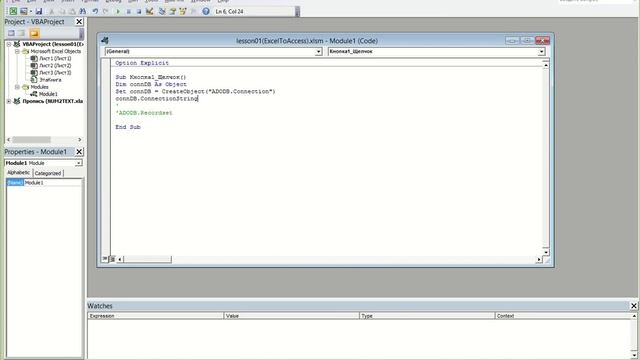Click the code window horizontal scrollbar thumb
This screenshot has width=640, height=360.
(x=147, y=259)
